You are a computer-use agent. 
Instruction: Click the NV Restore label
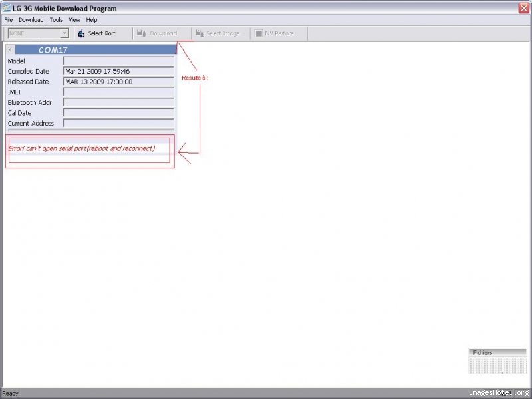[x=279, y=33]
